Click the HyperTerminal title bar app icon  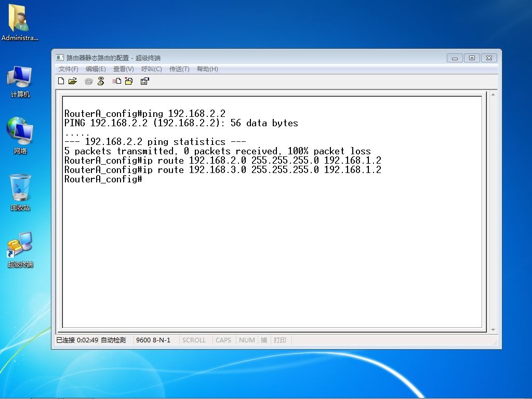click(60, 58)
